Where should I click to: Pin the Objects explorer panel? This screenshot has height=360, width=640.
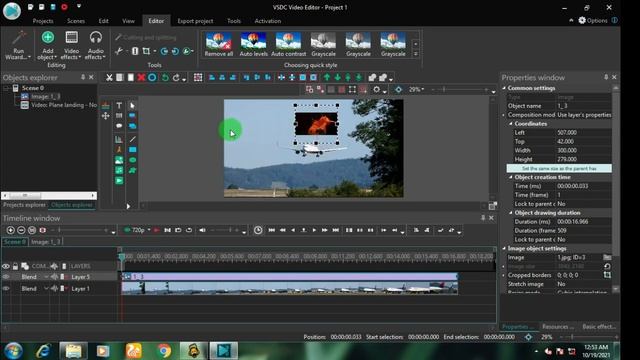(x=83, y=77)
